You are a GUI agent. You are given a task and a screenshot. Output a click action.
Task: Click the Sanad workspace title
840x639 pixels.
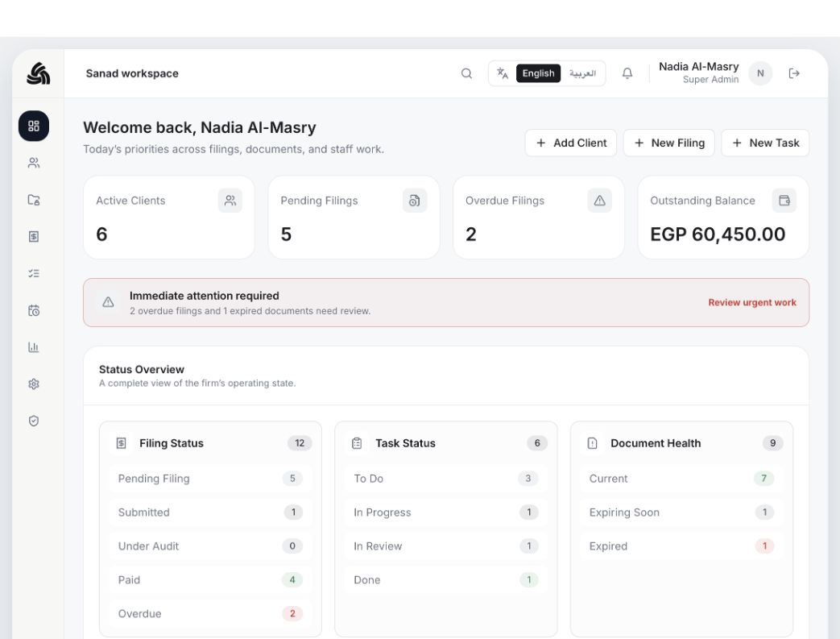click(132, 73)
